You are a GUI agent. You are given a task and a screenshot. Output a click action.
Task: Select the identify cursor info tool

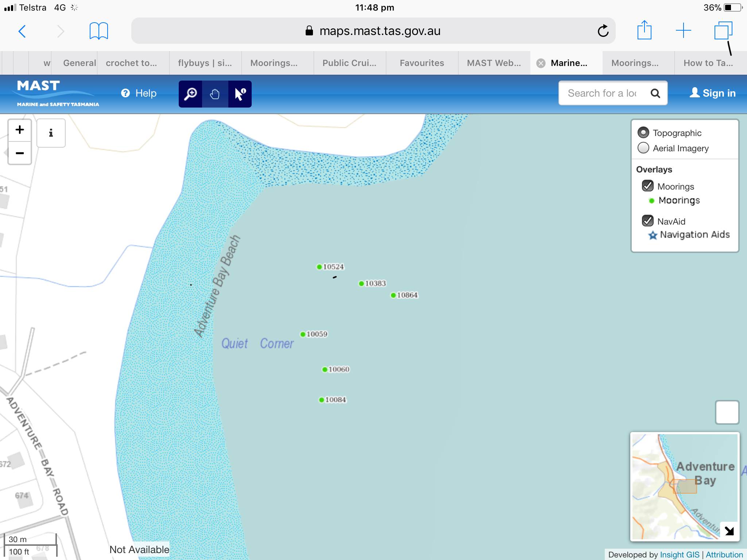pos(240,94)
